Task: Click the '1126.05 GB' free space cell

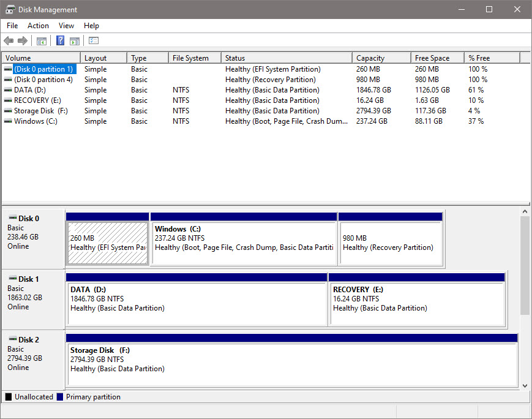Action: pos(432,90)
